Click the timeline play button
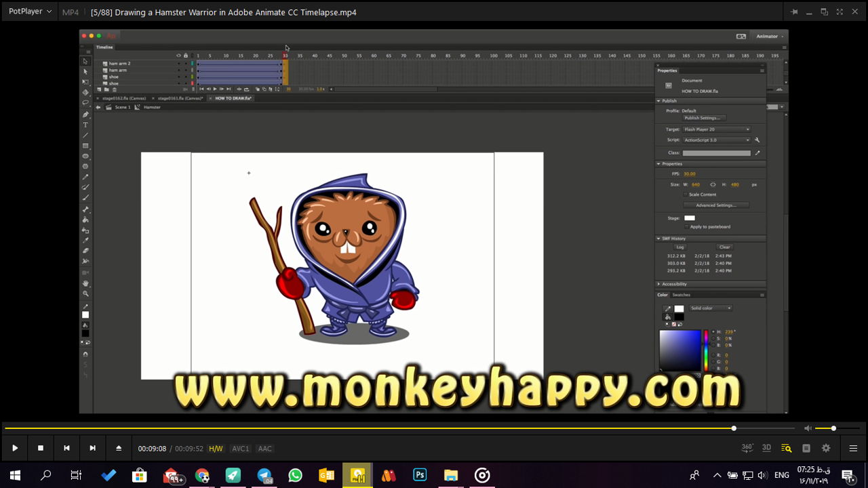The width and height of the screenshot is (868, 488). point(215,89)
